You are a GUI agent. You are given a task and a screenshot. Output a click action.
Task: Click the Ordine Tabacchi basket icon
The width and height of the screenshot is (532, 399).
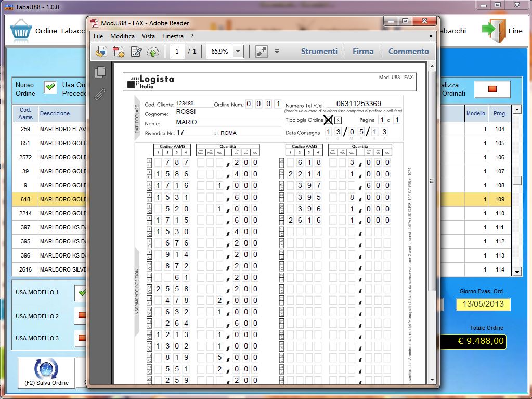click(x=21, y=30)
